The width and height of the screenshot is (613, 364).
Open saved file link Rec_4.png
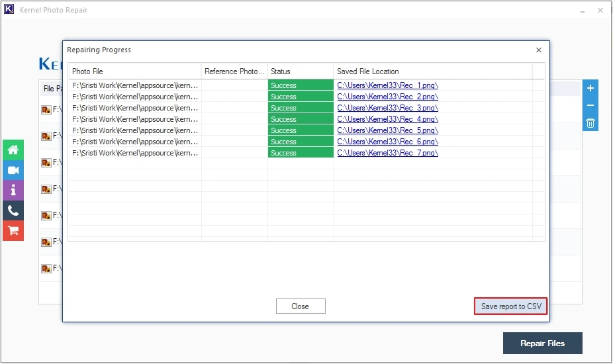click(387, 119)
